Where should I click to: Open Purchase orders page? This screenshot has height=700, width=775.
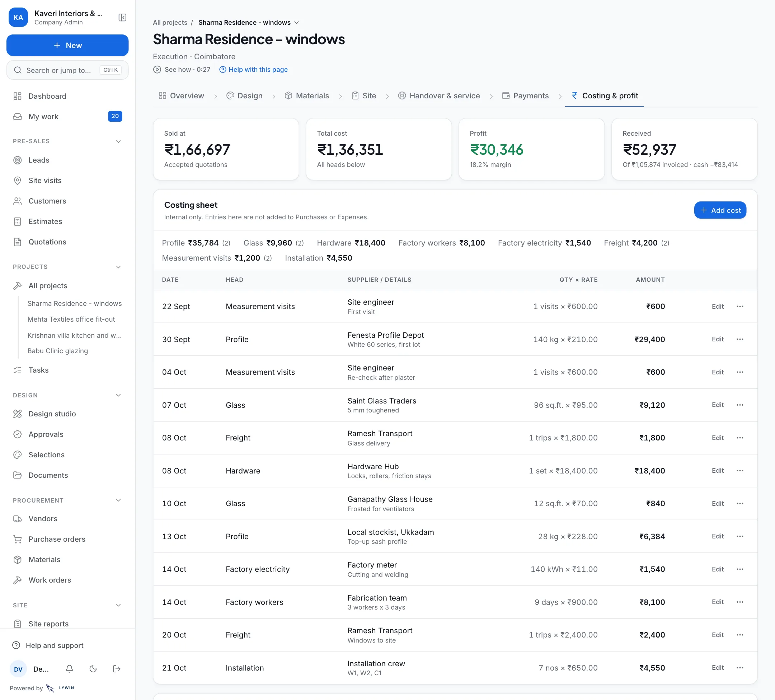click(x=67, y=539)
